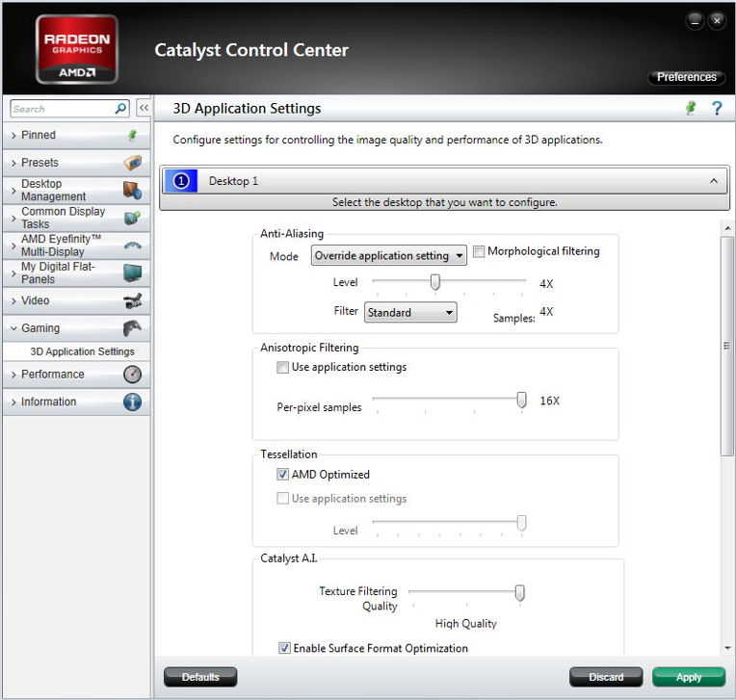Viewport: 736px width, 700px height.
Task: Click the Discard button
Action: click(x=606, y=677)
